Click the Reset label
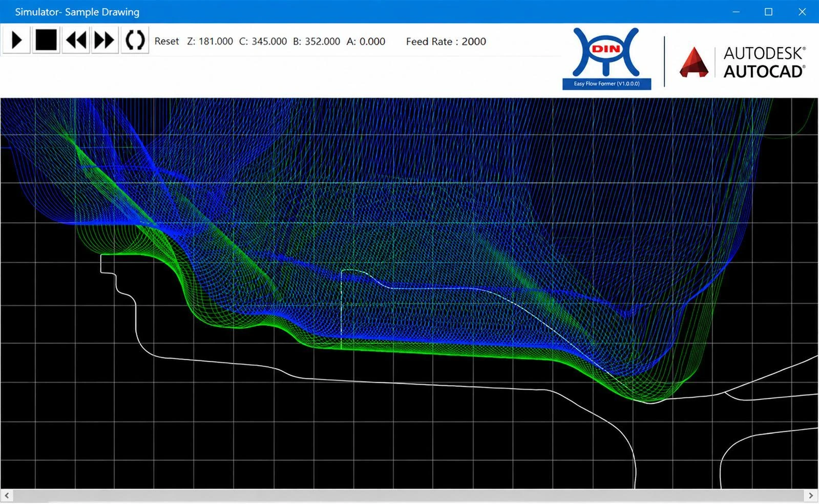The height and width of the screenshot is (504, 819). (x=166, y=41)
